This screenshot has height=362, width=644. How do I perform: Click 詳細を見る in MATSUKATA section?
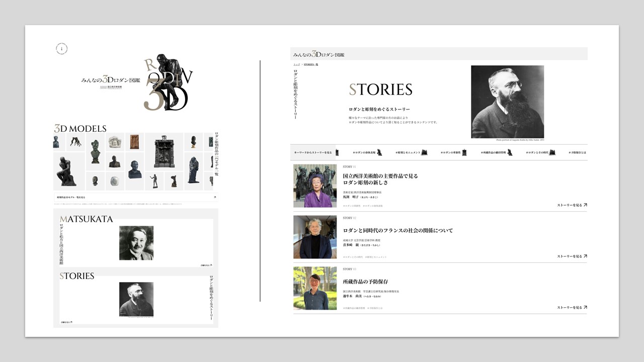(206, 264)
